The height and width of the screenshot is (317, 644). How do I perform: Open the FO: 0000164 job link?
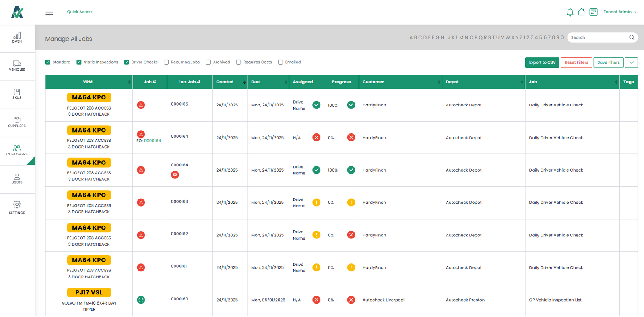[152, 141]
